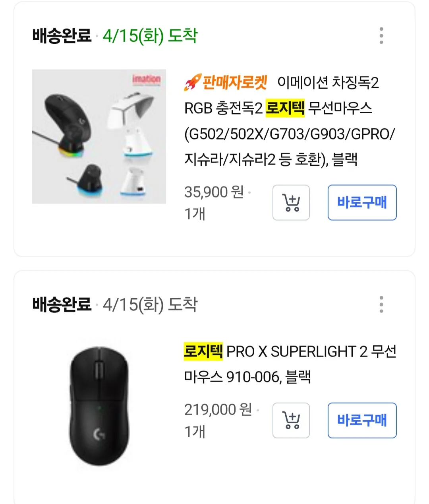Viewport: 429px width, 504px height.
Task: Open the more-options menu for the PRO X SUPERLIGHT 2 order
Action: [x=381, y=304]
